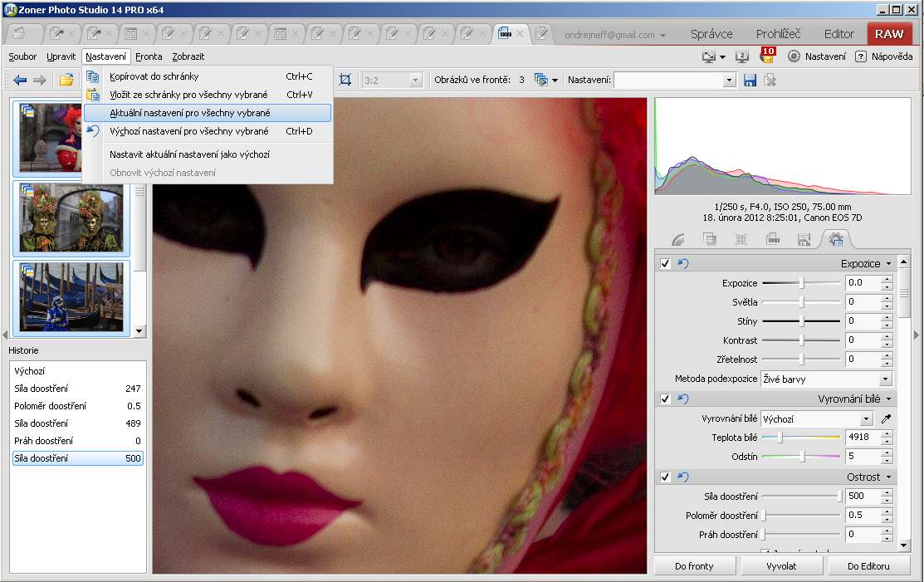The width and height of the screenshot is (924, 582).
Task: Reset Ostrost section with the undo arrow
Action: tap(682, 477)
